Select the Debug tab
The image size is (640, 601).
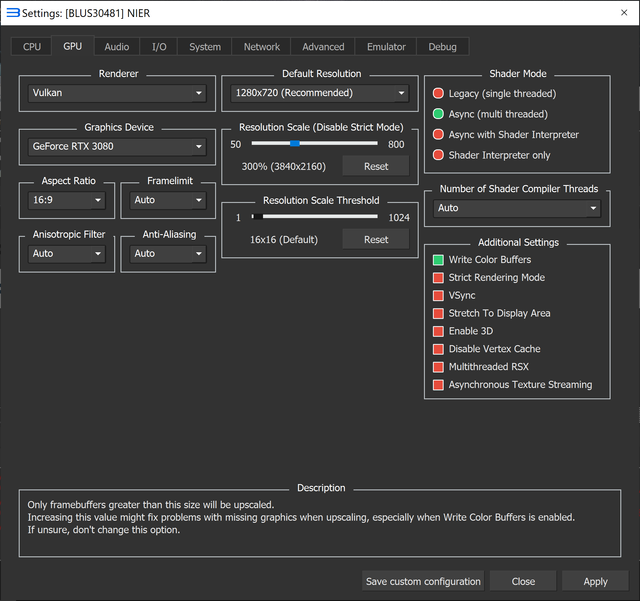click(442, 47)
